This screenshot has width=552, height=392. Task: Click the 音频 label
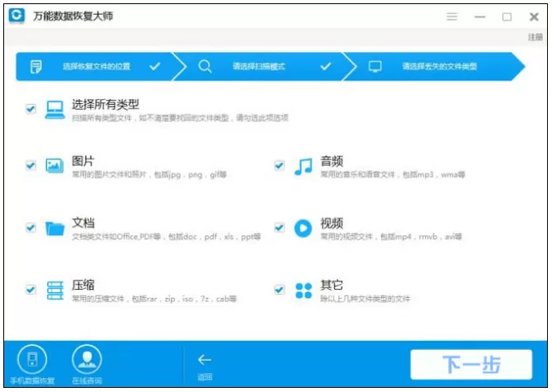[332, 161]
